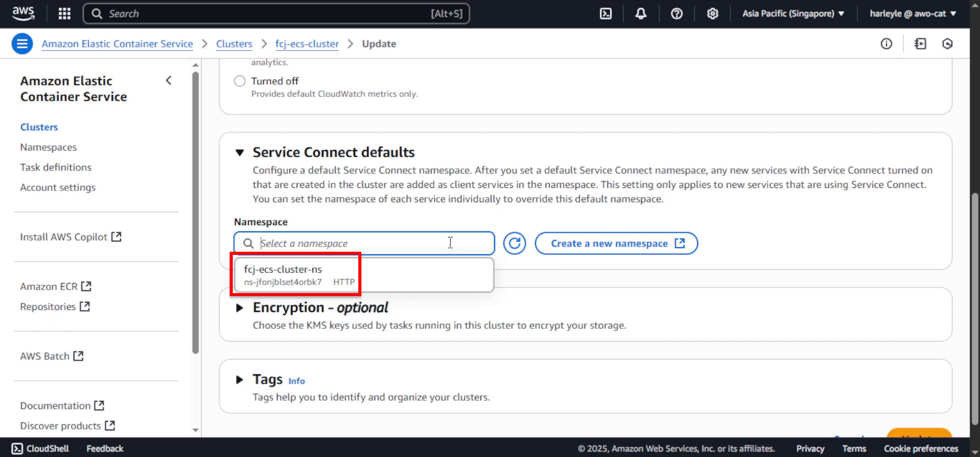Image resolution: width=980 pixels, height=457 pixels.
Task: Open Cookie preferences in the footer
Action: (921, 448)
